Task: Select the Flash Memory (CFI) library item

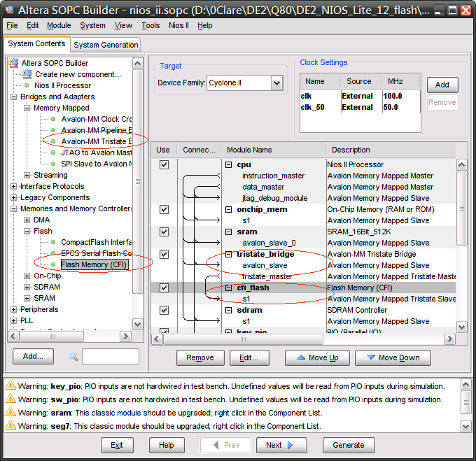Action: click(94, 264)
